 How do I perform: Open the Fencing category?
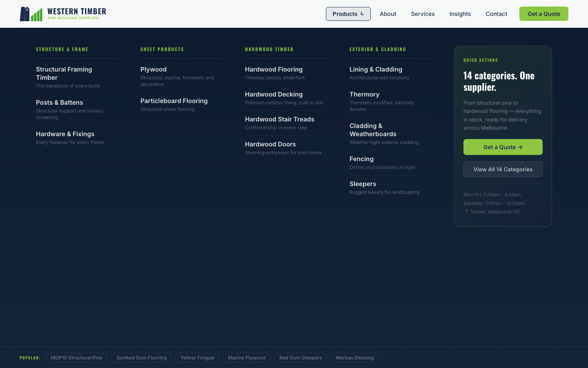coord(391,163)
